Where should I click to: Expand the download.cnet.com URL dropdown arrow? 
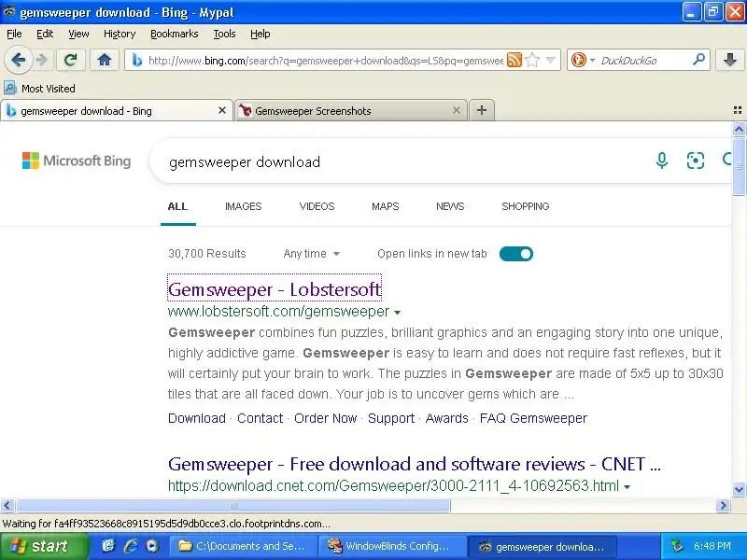[x=627, y=487]
